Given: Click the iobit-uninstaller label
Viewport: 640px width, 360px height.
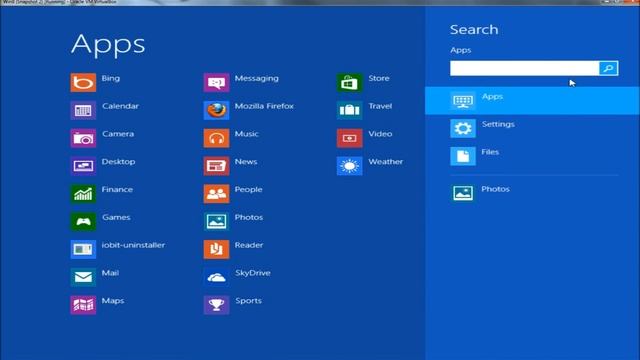Looking at the screenshot, I should [133, 245].
